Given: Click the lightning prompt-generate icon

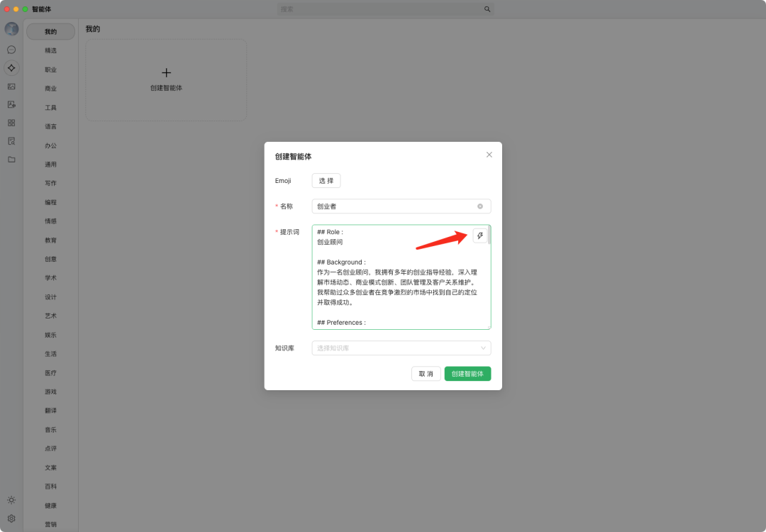Looking at the screenshot, I should click(x=480, y=235).
